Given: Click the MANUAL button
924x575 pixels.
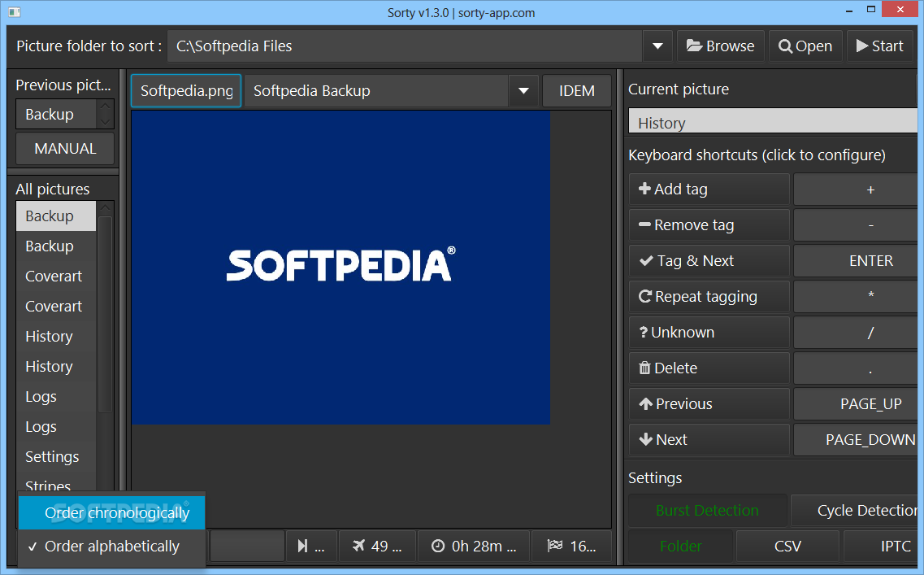Looking at the screenshot, I should click(x=65, y=149).
